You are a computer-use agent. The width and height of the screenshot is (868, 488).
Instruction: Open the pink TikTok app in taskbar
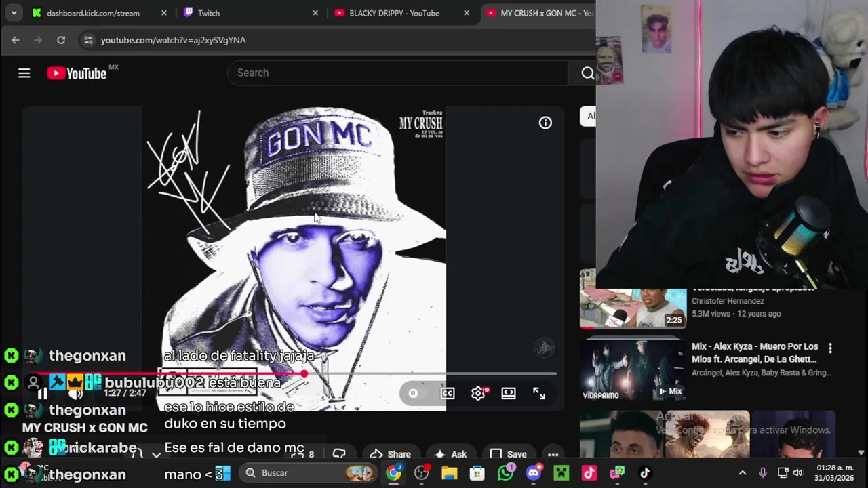click(589, 473)
